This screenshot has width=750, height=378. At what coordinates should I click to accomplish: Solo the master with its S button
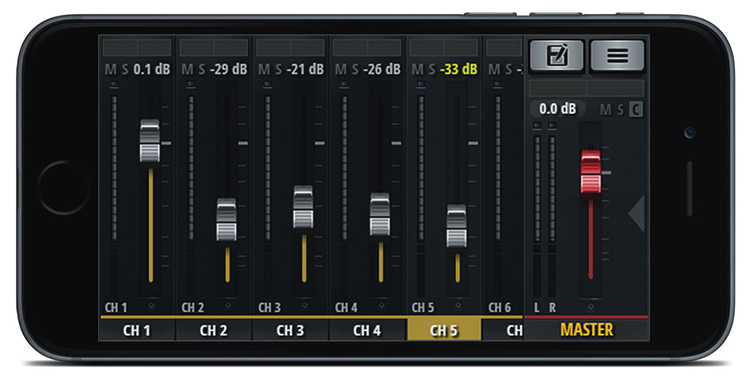[620, 110]
